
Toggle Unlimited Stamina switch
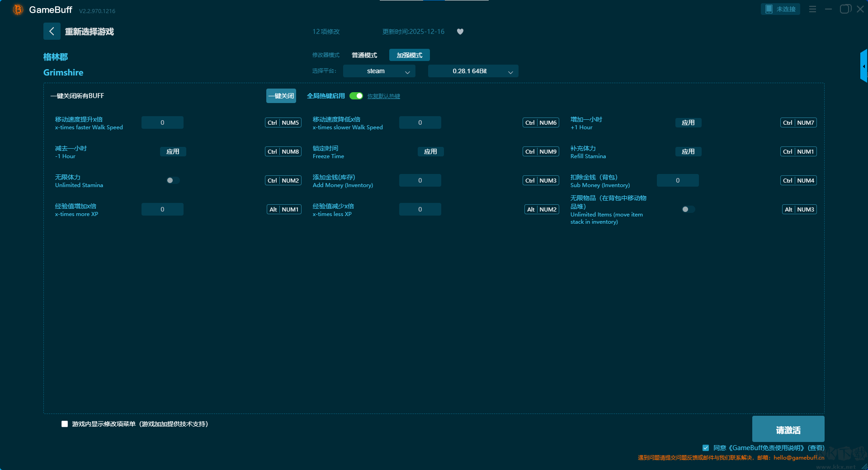point(173,180)
